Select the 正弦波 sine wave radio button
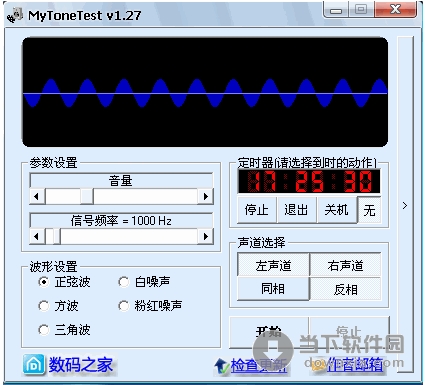 (x=43, y=282)
